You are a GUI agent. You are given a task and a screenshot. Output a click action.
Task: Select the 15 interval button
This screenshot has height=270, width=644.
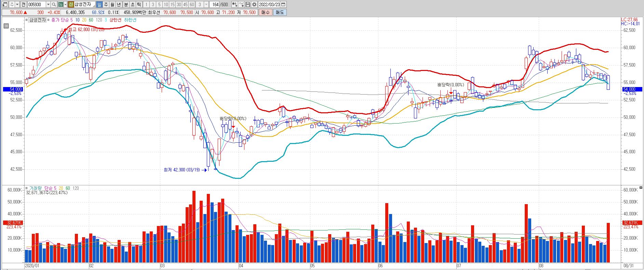point(172,4)
